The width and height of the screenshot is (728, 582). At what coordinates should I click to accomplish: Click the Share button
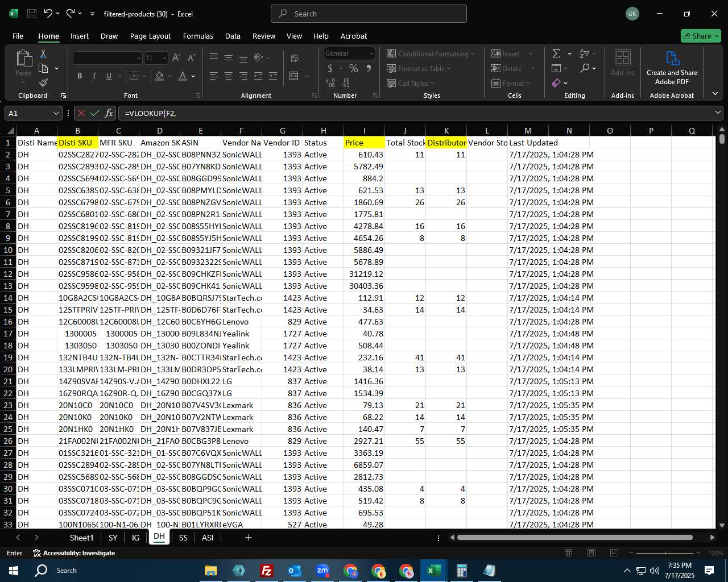[701, 36]
